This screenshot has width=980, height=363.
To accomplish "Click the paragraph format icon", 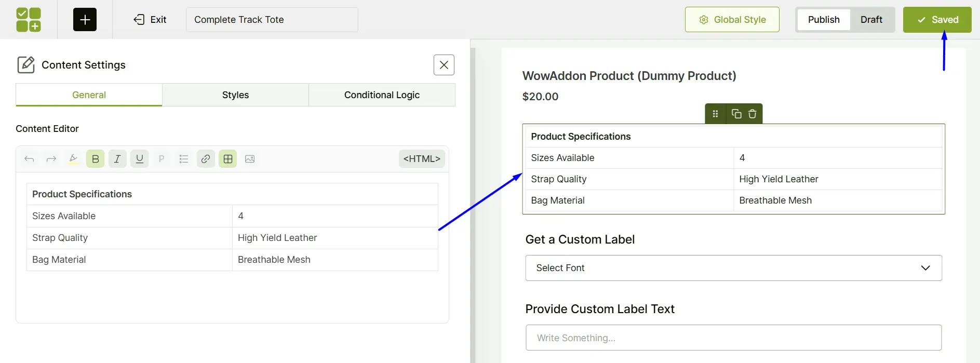I will click(x=162, y=159).
